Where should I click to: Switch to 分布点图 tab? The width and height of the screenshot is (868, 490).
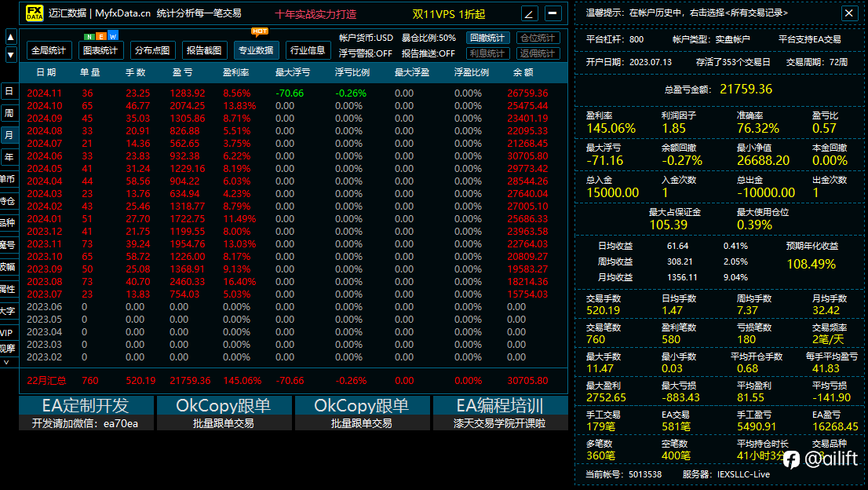coord(152,50)
